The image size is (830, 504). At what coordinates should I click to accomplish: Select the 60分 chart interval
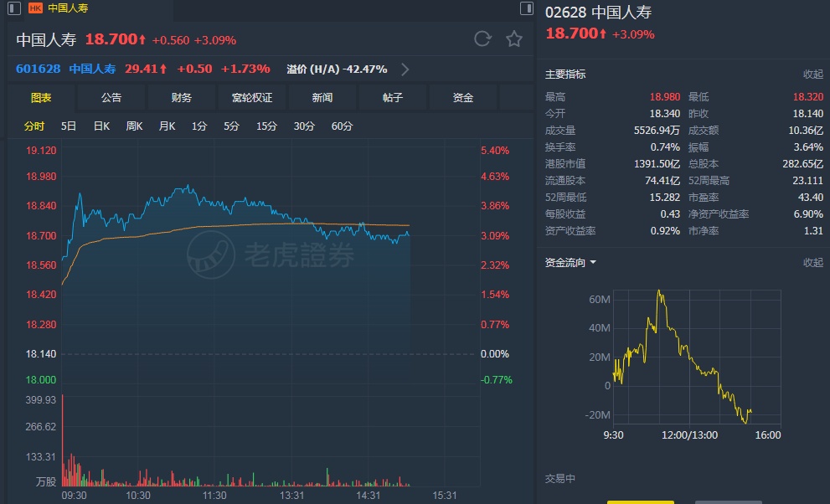coord(342,126)
